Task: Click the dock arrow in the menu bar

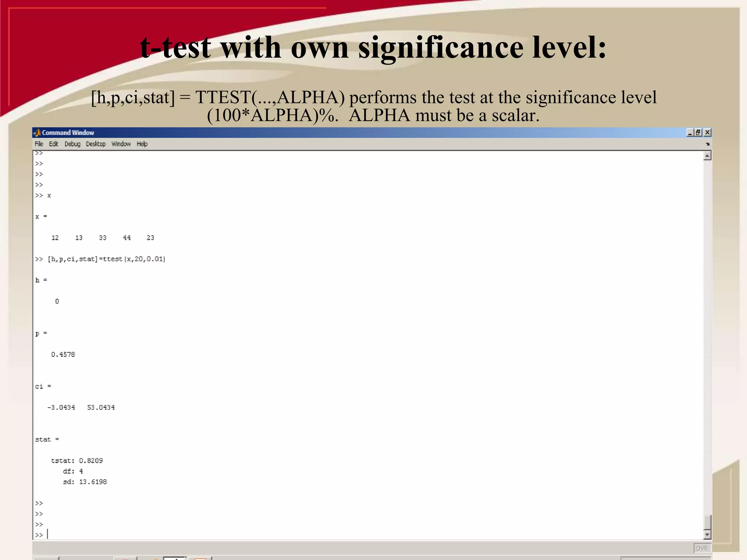Action: (x=708, y=144)
